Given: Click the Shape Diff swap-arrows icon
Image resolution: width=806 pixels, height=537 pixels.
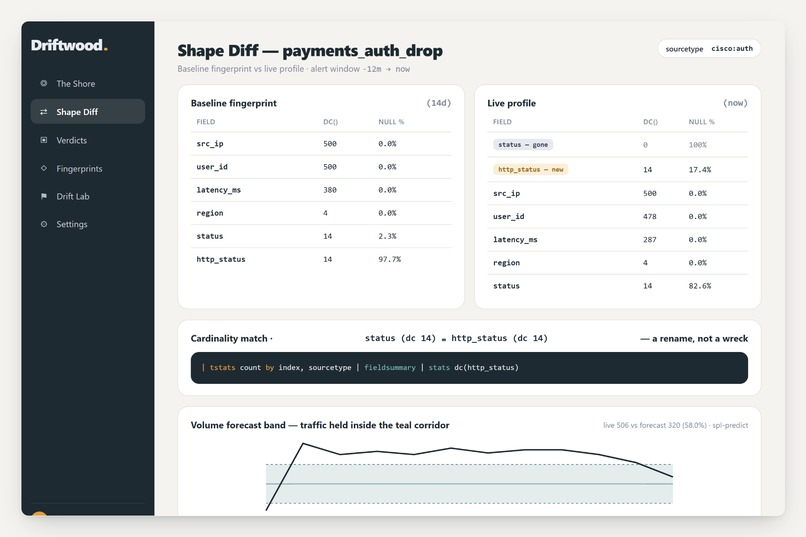Looking at the screenshot, I should (x=44, y=112).
